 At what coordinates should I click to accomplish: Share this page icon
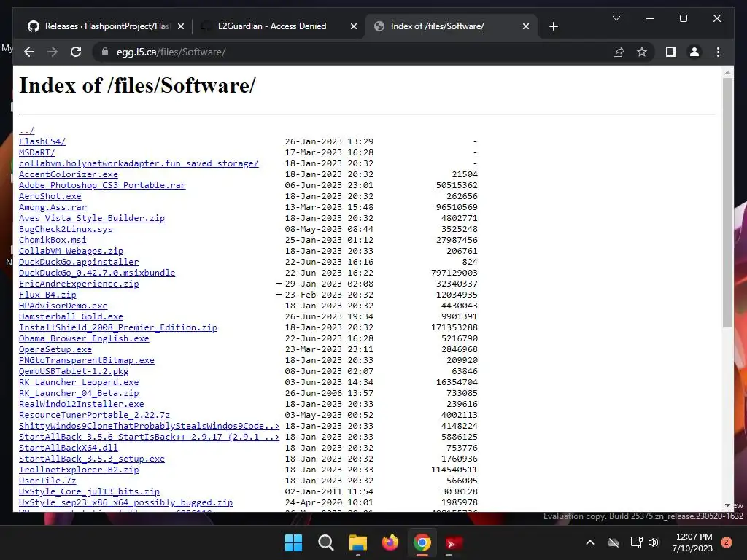point(619,52)
